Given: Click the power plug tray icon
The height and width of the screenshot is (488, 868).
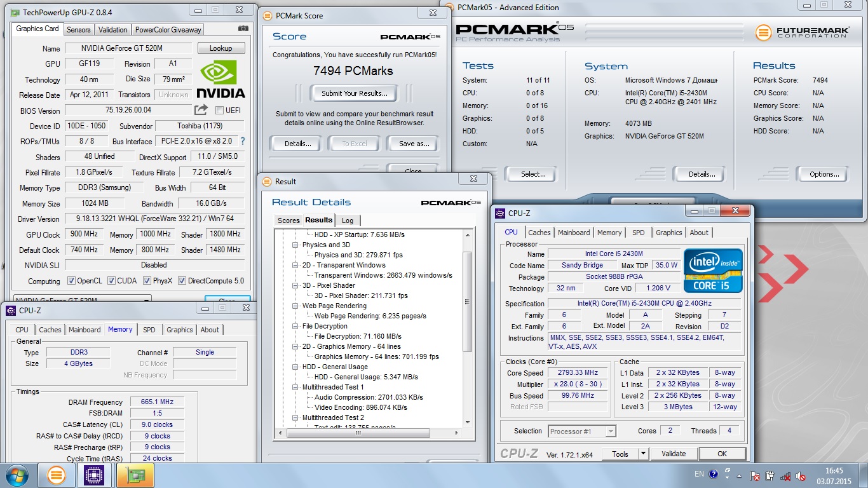Looking at the screenshot, I should 770,475.
